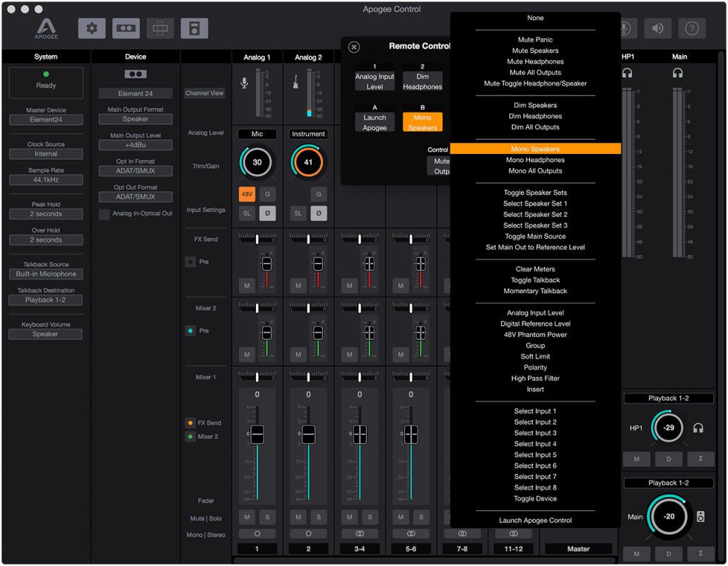Click the speaker volume icon in toolbar
Image resolution: width=728 pixels, height=566 pixels.
(657, 28)
